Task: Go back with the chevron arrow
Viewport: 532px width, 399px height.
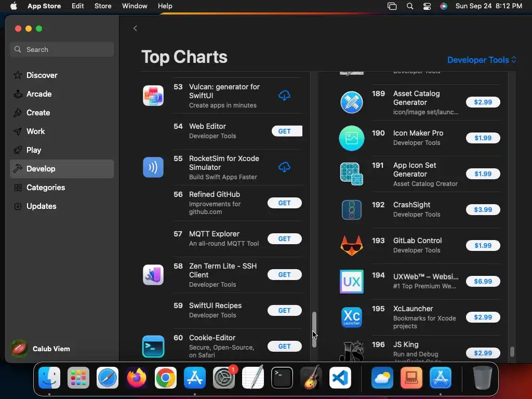Action: pyautogui.click(x=135, y=28)
